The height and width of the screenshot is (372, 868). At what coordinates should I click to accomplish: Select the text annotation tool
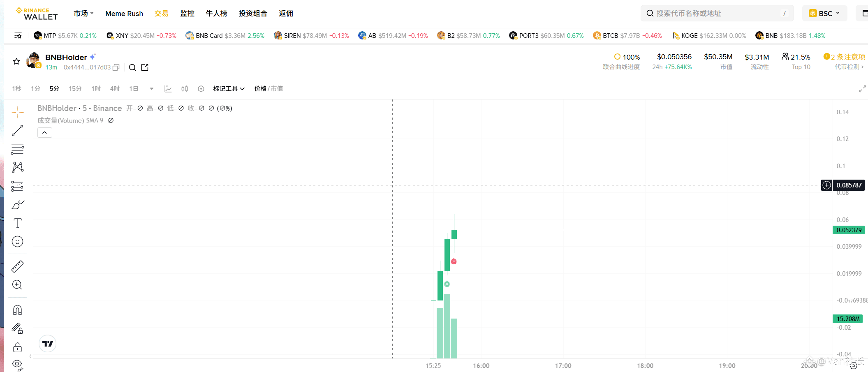coord(17,223)
